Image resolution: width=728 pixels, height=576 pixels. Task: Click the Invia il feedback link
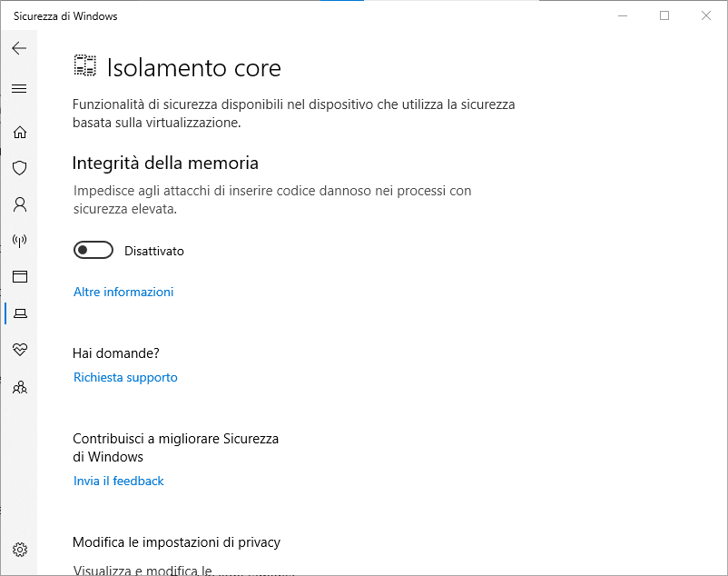tap(119, 481)
